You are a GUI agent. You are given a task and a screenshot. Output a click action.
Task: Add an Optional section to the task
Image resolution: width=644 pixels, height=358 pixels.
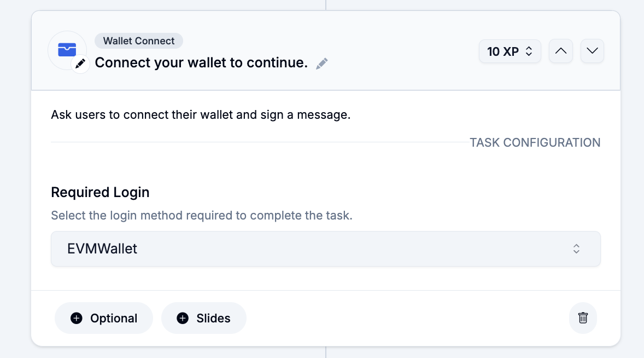103,319
